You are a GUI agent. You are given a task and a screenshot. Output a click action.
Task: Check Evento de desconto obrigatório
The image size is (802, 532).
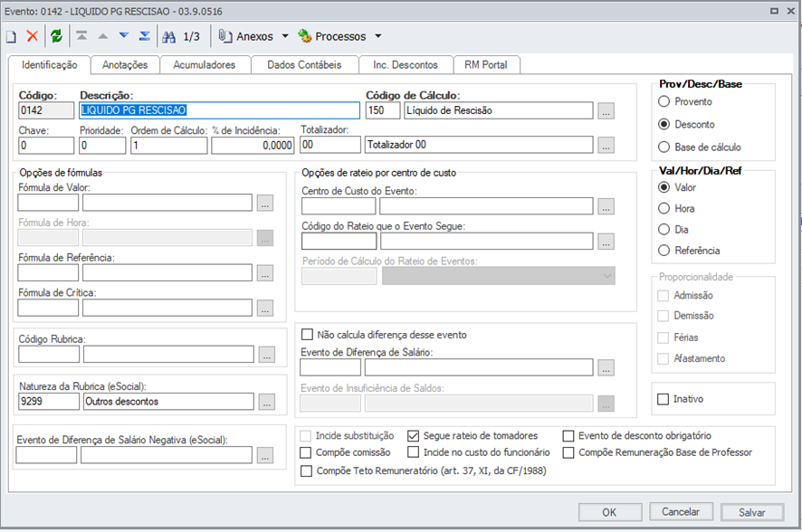pyautogui.click(x=568, y=436)
